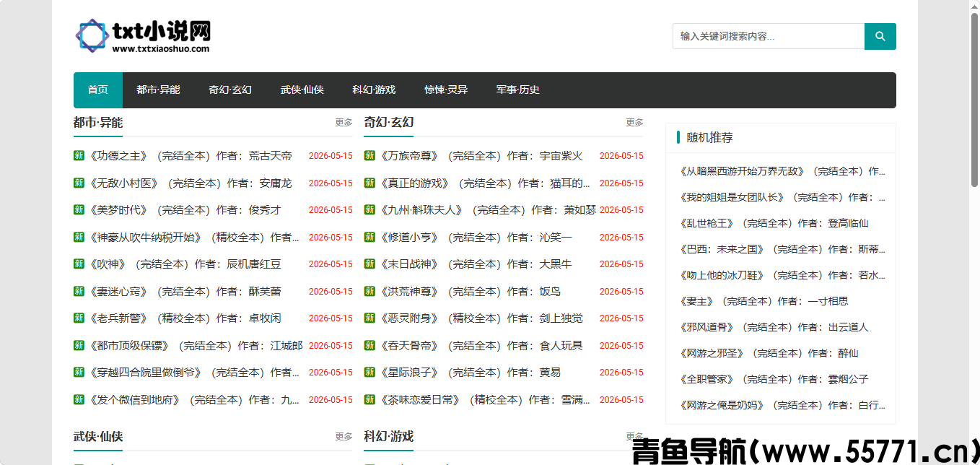This screenshot has height=465, width=980.
Task: Click the new badge icon beside 《都市顶级保镖》
Action: pyautogui.click(x=79, y=345)
